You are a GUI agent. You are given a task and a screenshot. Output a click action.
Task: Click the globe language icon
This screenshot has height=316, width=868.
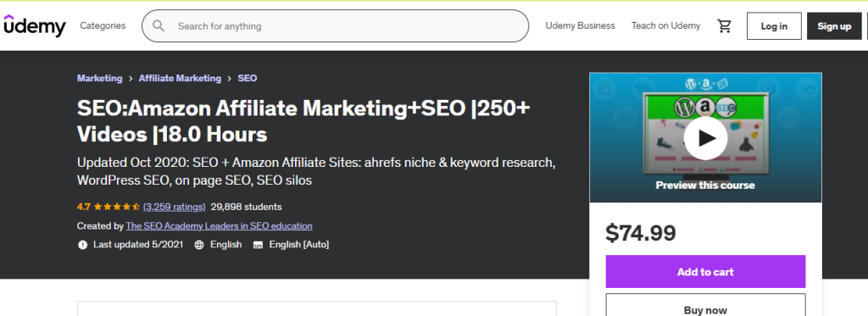tap(199, 245)
